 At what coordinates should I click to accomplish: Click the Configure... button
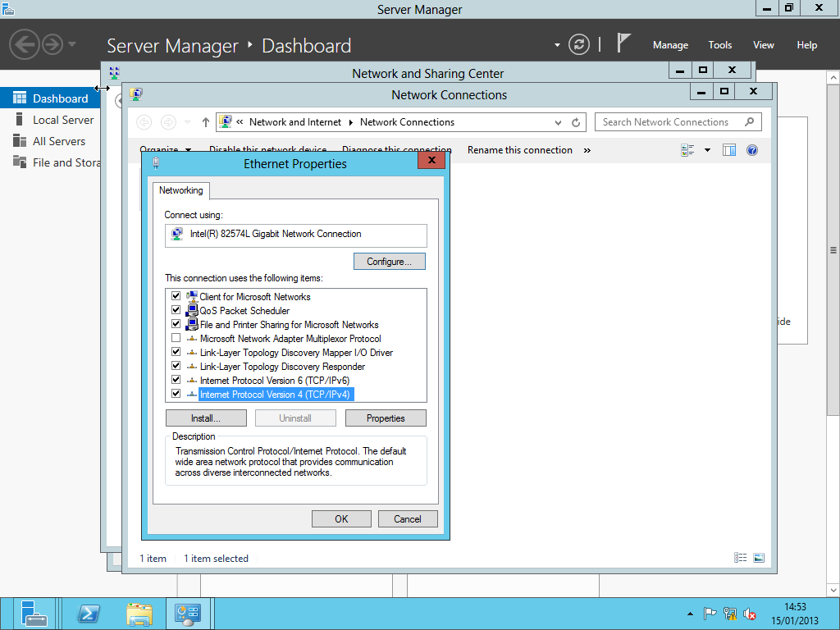click(x=390, y=262)
